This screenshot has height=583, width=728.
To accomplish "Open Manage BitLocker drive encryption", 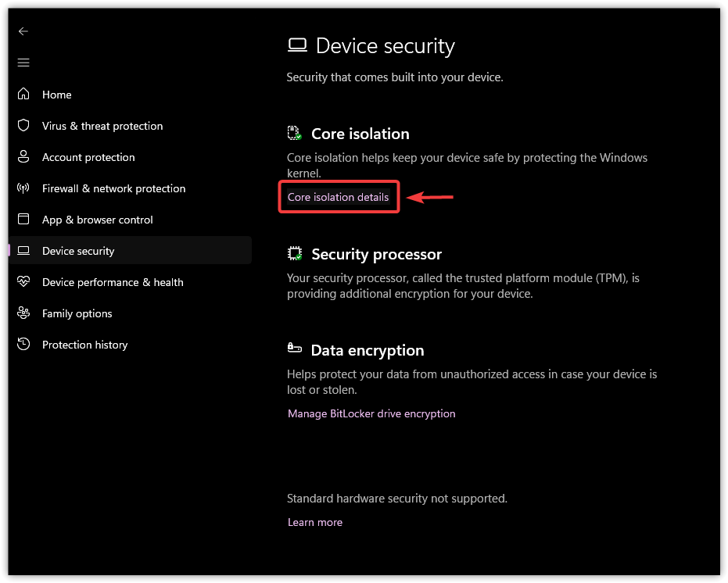I will pos(371,413).
